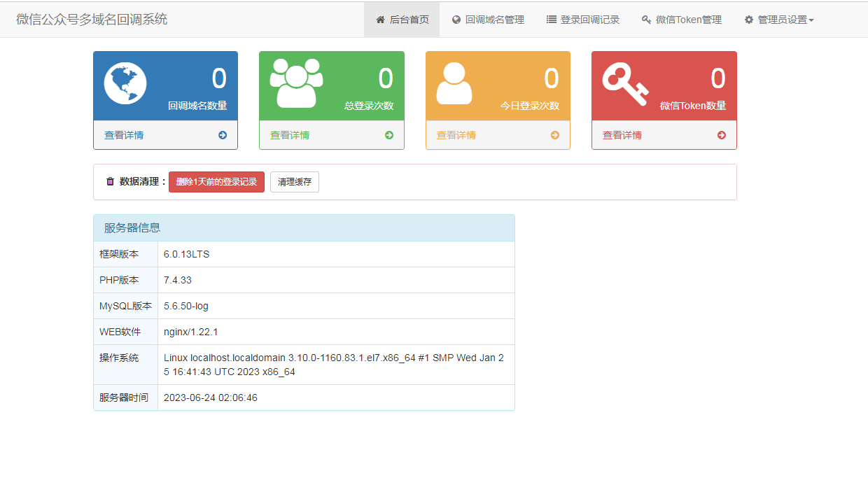Click the list icon beside 登录回调记录
The image size is (868, 492).
[x=551, y=19]
